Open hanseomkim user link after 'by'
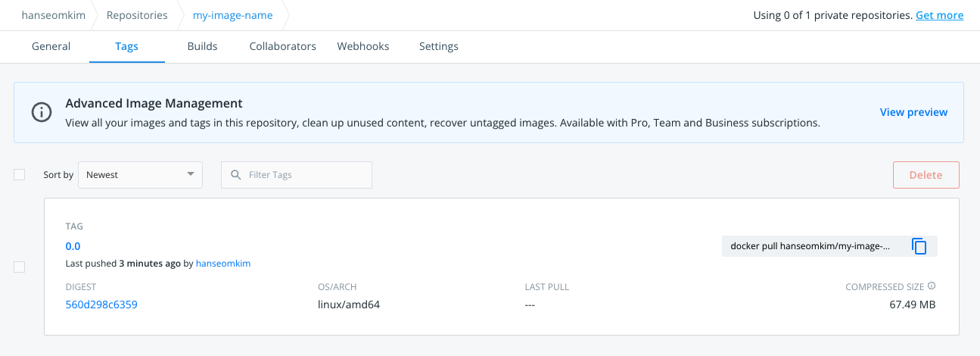This screenshot has width=980, height=356. point(223,264)
